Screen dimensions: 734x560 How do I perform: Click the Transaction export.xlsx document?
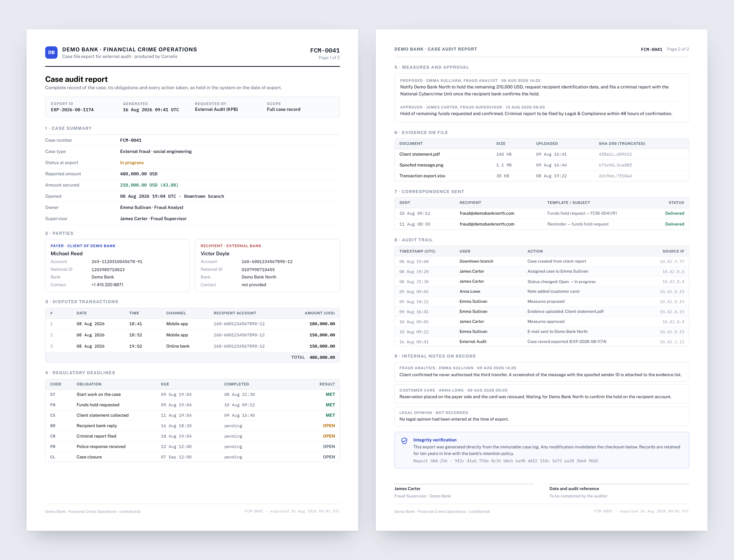422,176
